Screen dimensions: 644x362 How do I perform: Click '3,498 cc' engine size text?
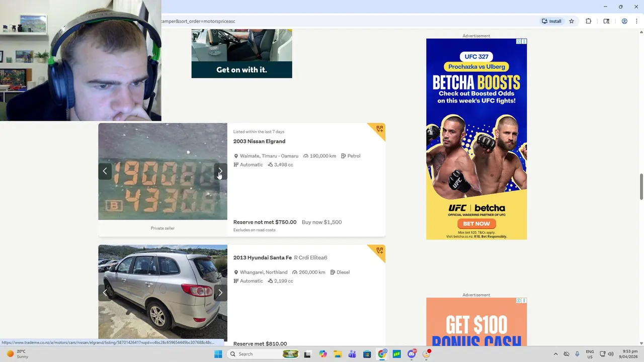click(283, 165)
